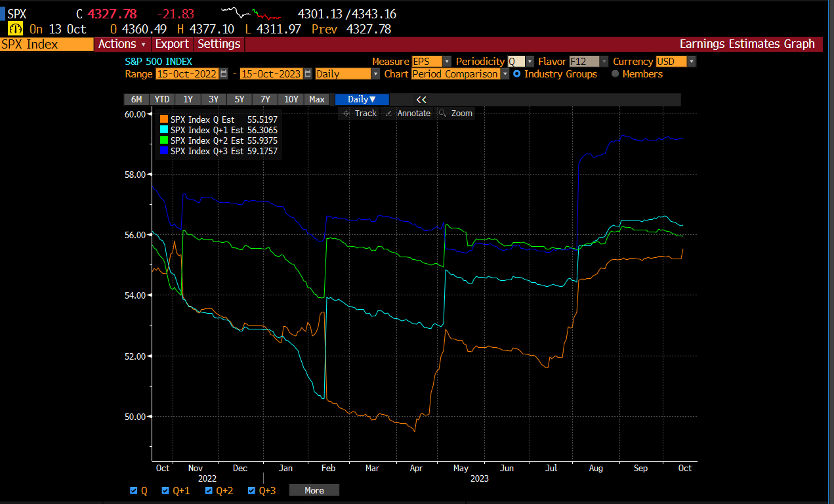
Task: Click the blue Q+3 Est legend swatch
Action: click(x=164, y=151)
